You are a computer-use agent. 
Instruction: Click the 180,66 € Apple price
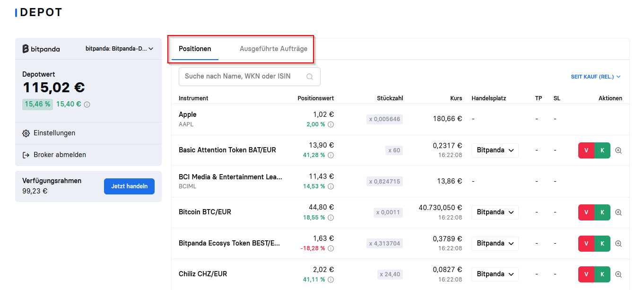click(x=447, y=119)
